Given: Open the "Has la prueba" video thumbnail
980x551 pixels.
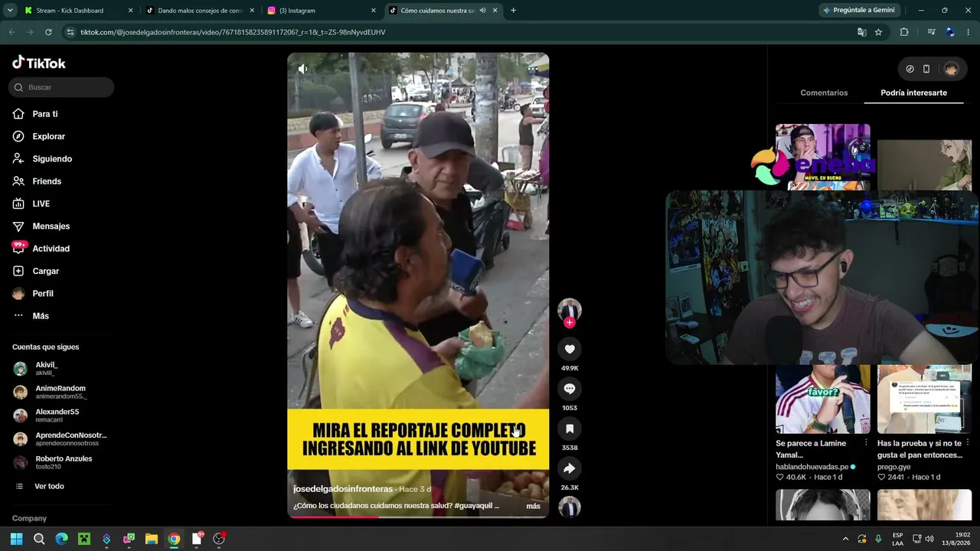Looking at the screenshot, I should [924, 399].
